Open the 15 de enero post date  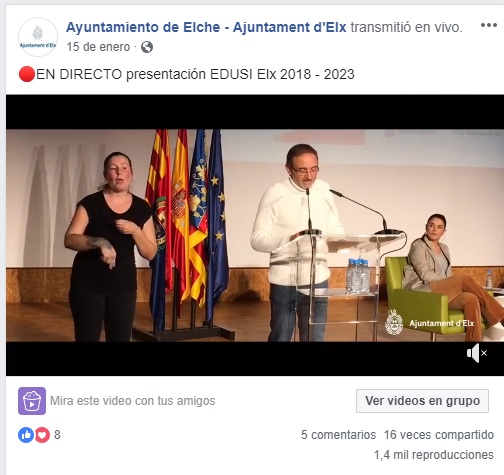pos(98,47)
